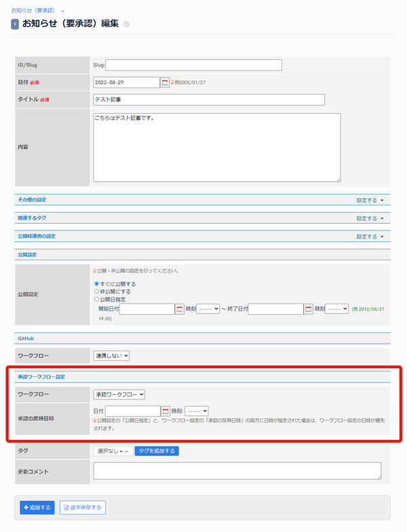Click タグを追加する button

pyautogui.click(x=157, y=451)
